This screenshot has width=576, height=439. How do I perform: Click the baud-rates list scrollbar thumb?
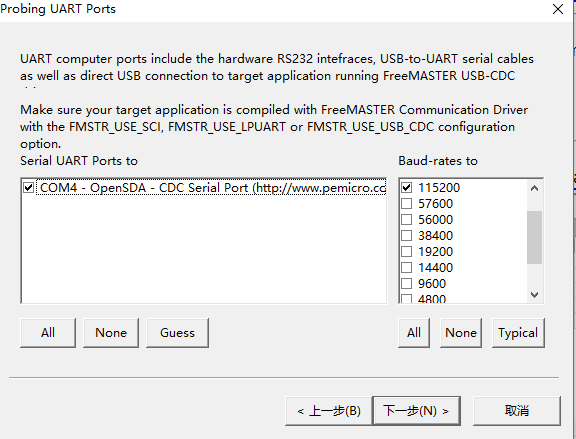(x=534, y=237)
